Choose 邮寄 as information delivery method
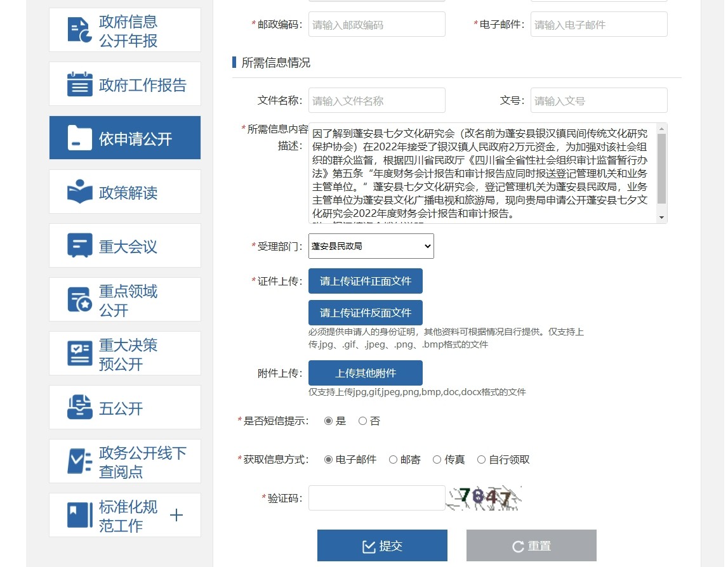The height and width of the screenshot is (567, 728). [394, 460]
